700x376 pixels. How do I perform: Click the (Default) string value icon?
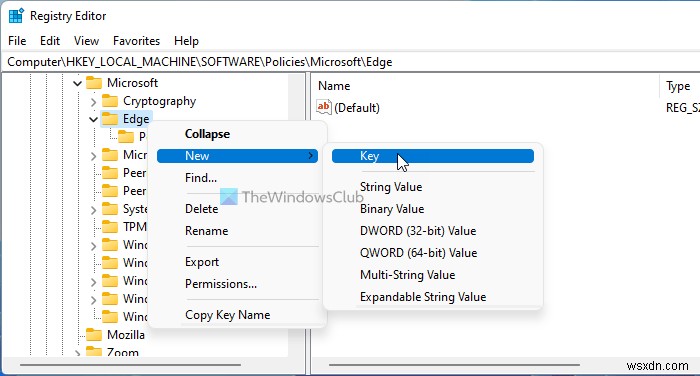tap(324, 107)
